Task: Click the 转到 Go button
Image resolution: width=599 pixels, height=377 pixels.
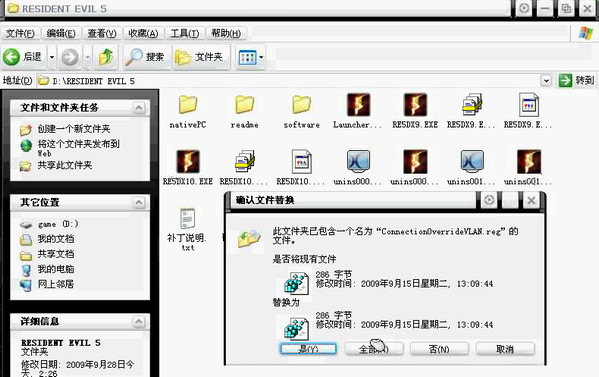Action: [576, 81]
